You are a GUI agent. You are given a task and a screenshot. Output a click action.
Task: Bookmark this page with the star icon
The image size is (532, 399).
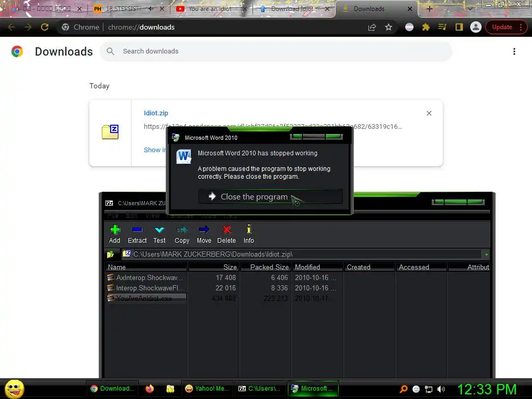(389, 27)
